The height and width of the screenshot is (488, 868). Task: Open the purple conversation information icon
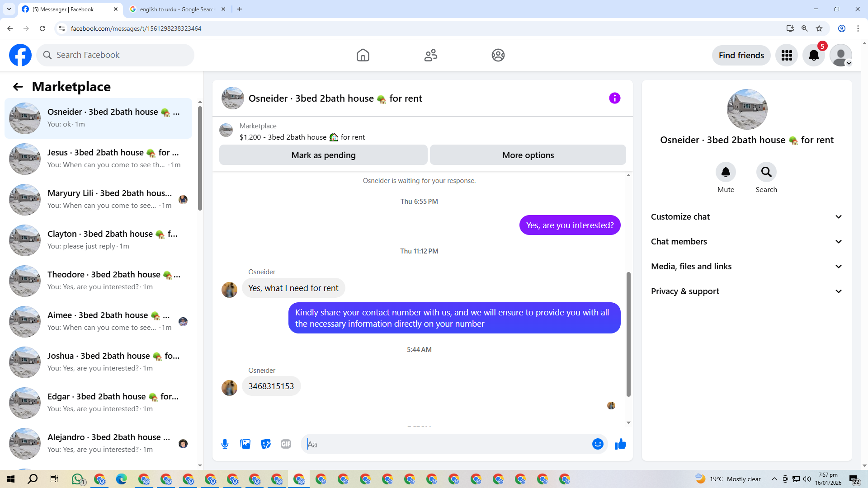[614, 98]
